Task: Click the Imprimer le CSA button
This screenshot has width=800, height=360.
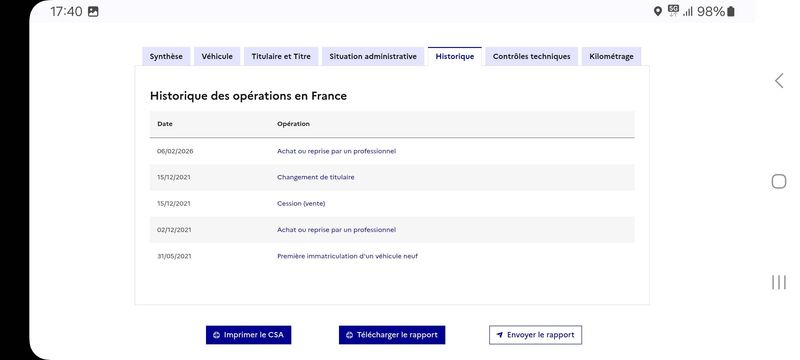Action: tap(248, 335)
